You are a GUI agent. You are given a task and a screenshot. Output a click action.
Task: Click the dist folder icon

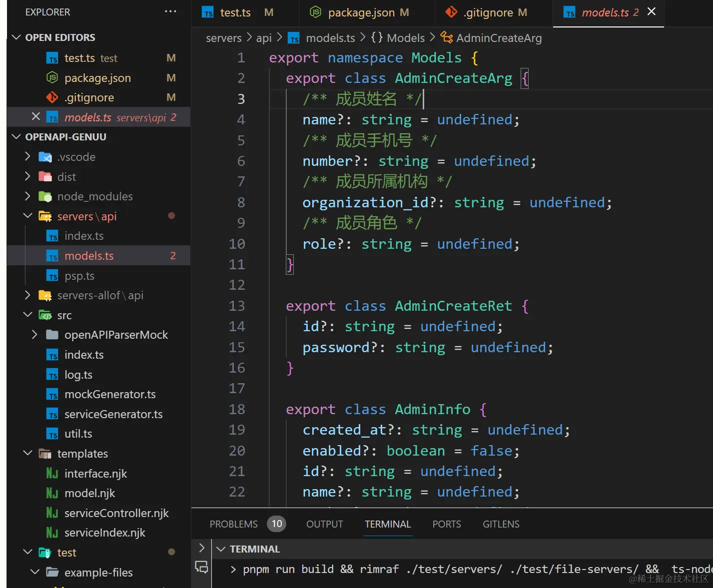pyautogui.click(x=45, y=177)
